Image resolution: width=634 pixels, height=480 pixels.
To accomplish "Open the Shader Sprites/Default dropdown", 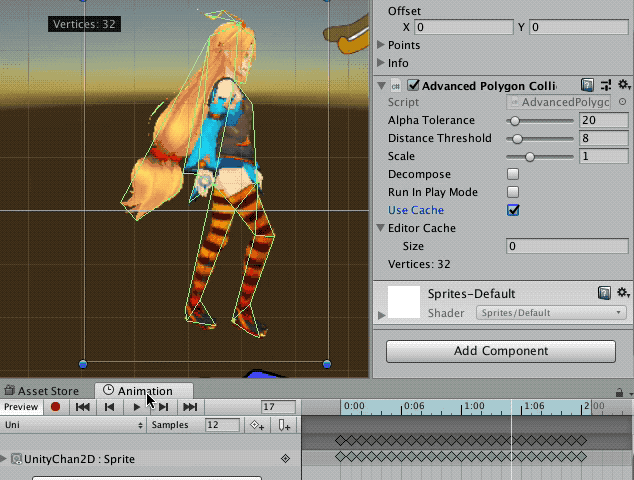I will point(551,313).
